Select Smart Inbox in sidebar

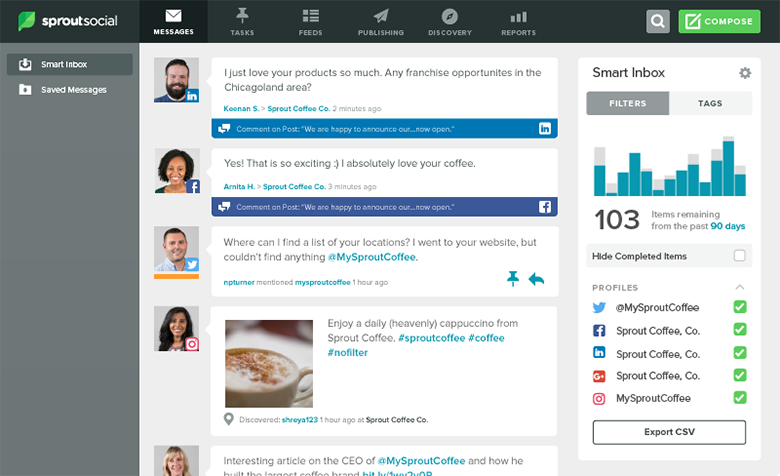(x=70, y=64)
